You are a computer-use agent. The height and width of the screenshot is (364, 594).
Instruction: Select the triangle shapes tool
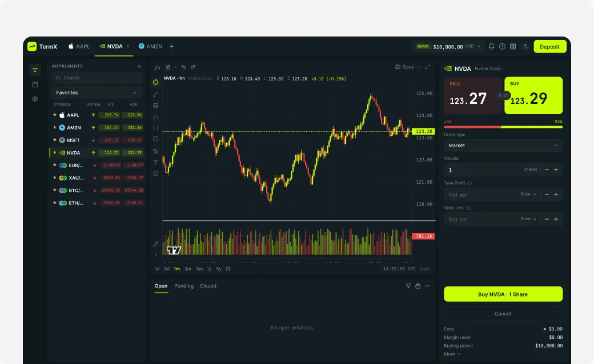coord(156,117)
